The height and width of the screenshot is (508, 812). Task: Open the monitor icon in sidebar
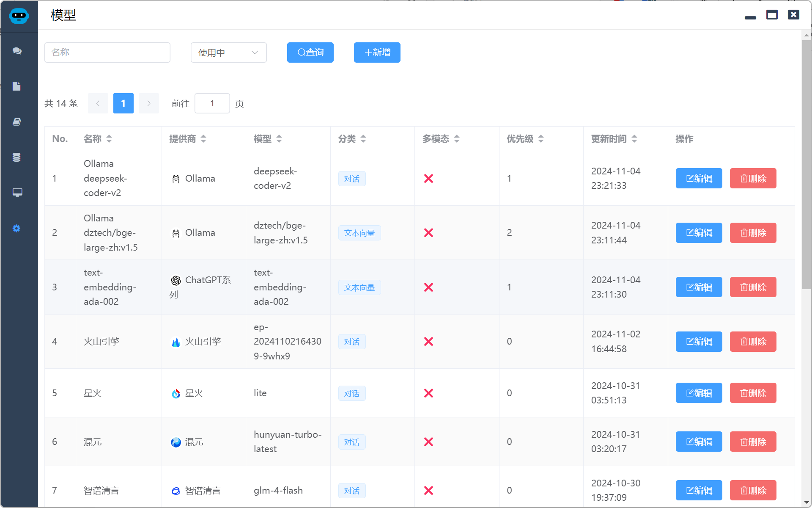click(17, 193)
